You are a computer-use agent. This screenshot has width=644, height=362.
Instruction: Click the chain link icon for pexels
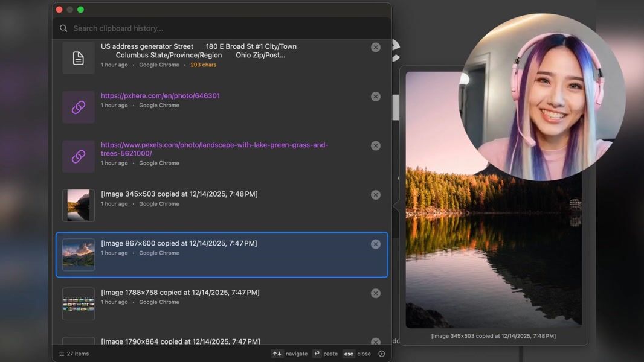point(79,157)
